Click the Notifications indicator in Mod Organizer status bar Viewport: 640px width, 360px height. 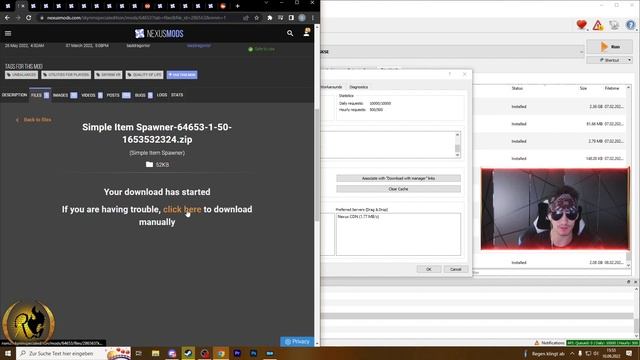tap(549, 343)
